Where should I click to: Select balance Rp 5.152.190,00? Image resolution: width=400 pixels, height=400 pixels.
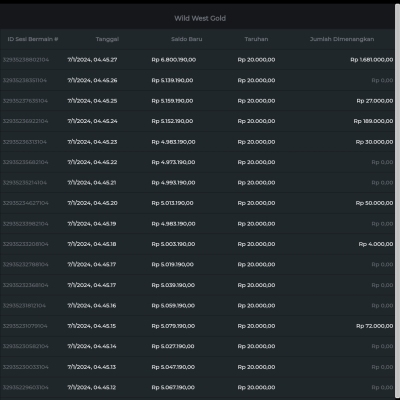click(x=172, y=121)
